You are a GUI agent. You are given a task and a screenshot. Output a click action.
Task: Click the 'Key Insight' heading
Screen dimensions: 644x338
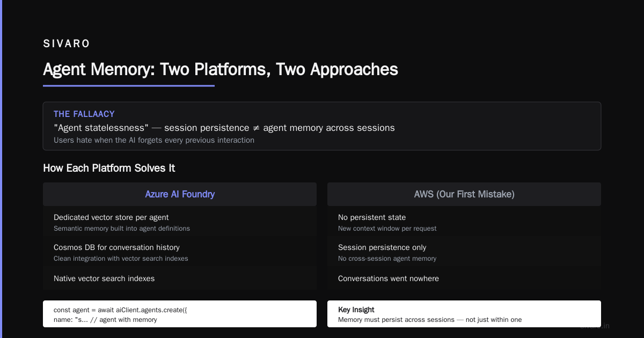[x=356, y=310]
